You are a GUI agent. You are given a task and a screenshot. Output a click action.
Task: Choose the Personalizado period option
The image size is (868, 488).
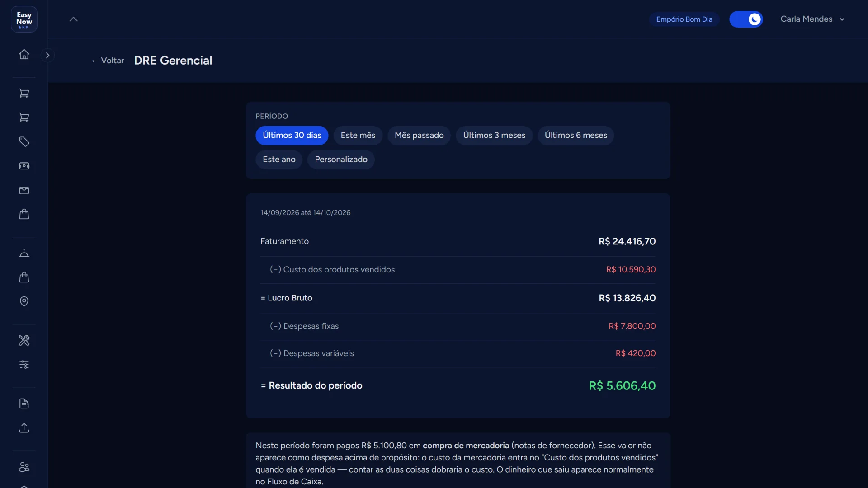341,160
